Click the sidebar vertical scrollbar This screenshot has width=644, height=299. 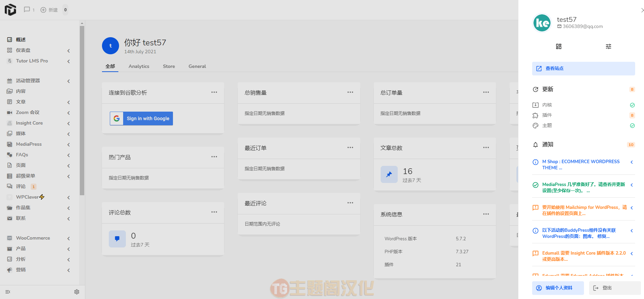[x=82, y=110]
